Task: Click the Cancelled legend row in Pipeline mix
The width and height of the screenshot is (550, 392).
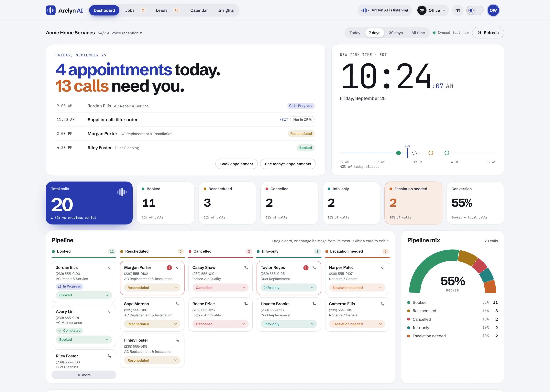Action: coord(452,319)
